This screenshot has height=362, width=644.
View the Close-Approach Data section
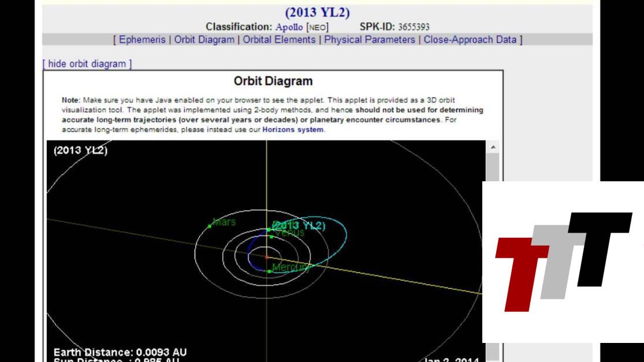pos(470,40)
